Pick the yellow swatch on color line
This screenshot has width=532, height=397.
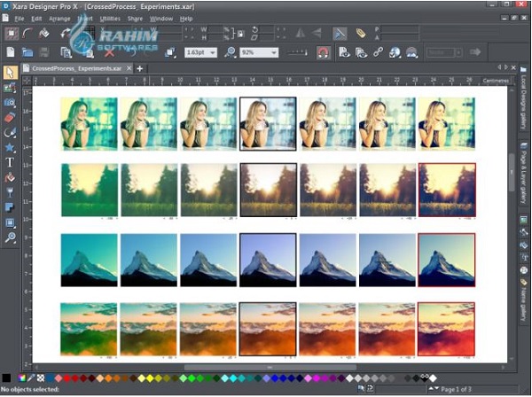150,378
